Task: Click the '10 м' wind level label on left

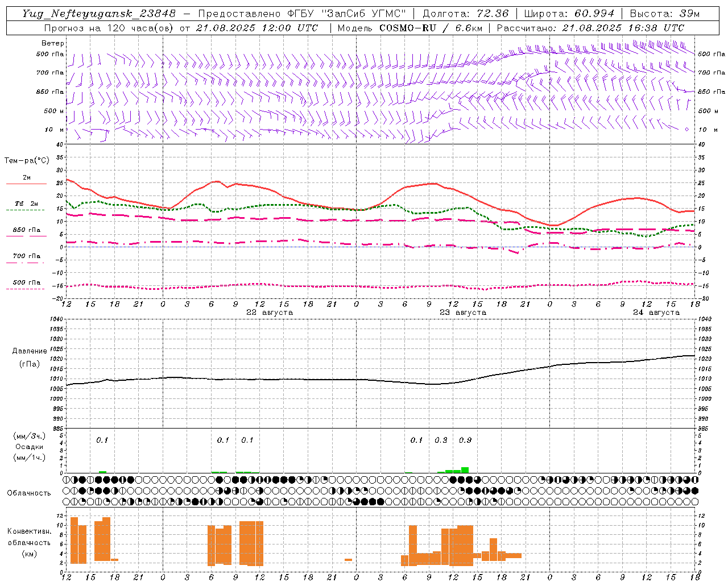Action: point(55,130)
